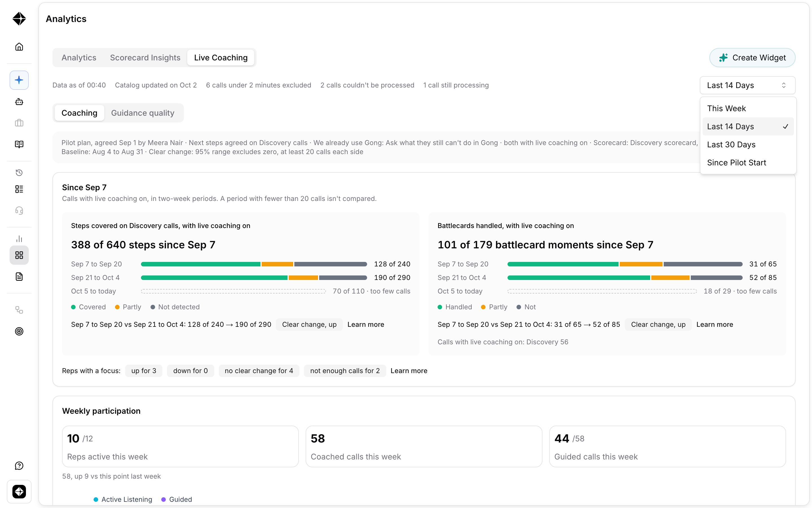Click Learn more under battlecards comparison
Image resolution: width=812 pixels, height=508 pixels.
(714, 325)
